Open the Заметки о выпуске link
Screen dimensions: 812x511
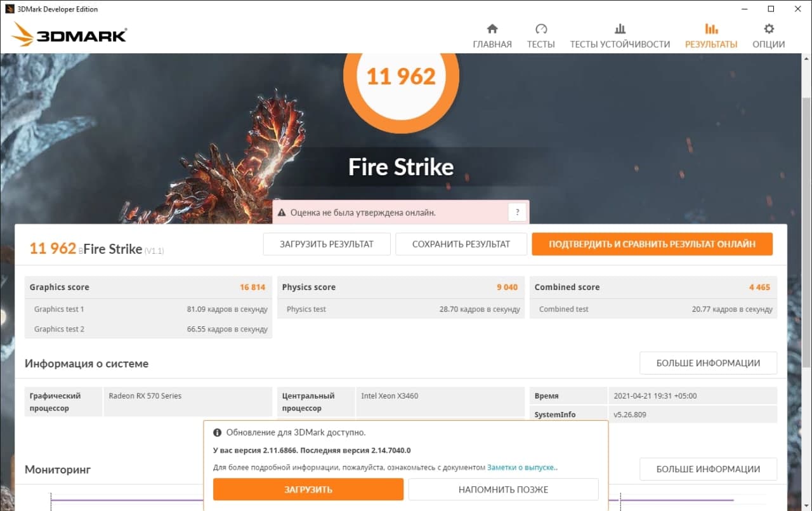[522, 468]
